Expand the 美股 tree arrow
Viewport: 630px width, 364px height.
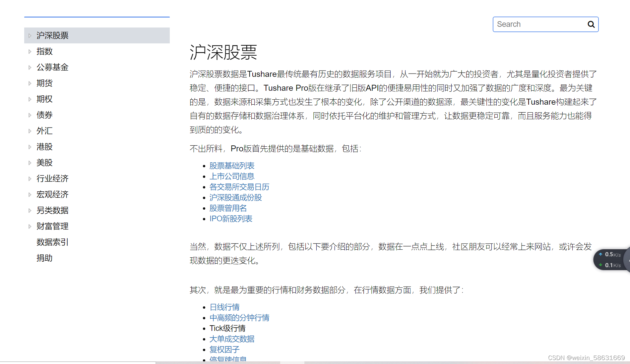pyautogui.click(x=30, y=163)
